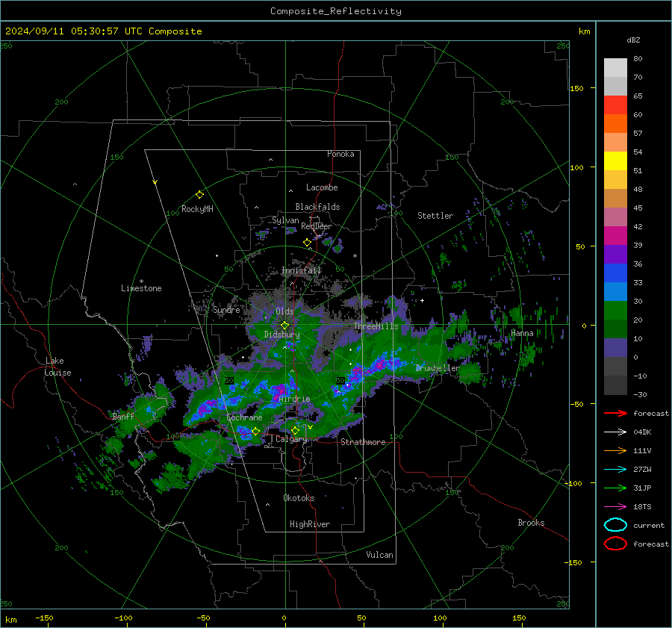
Task: Select the Innisfail label
Action: (301, 270)
